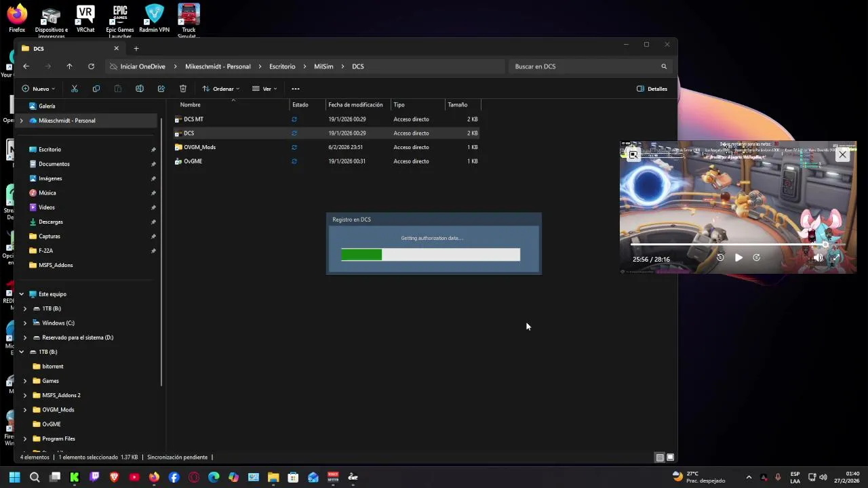Open VRChat desktop shortcut

coord(85,18)
